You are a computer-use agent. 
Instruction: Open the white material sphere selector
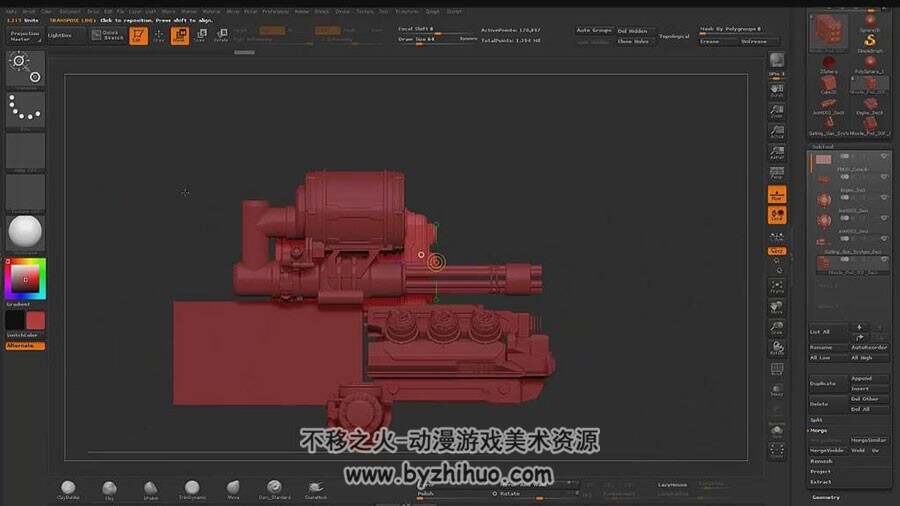pos(25,232)
